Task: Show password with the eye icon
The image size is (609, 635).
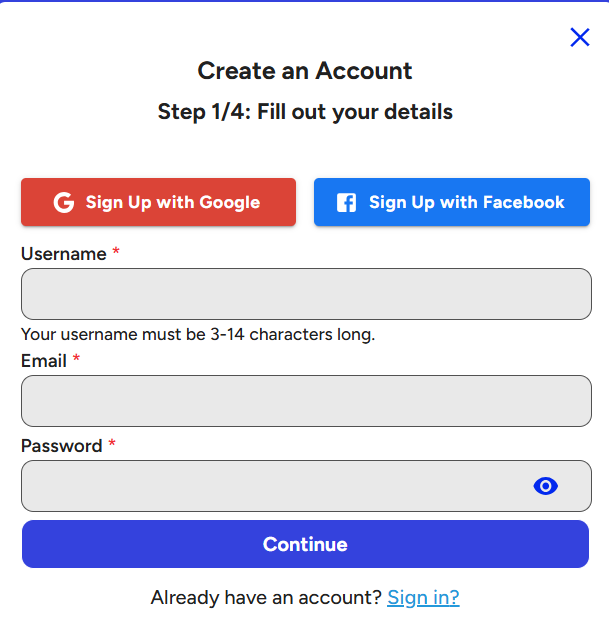Action: [x=545, y=486]
